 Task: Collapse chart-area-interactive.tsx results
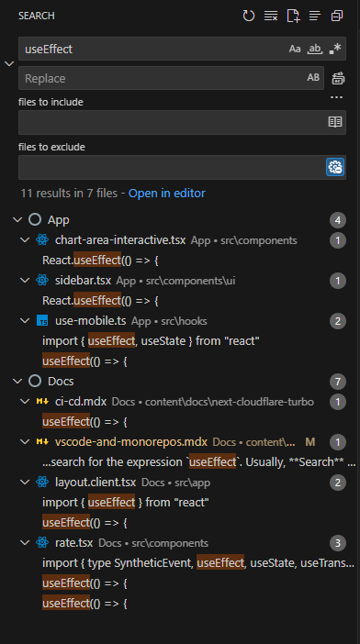[x=25, y=239]
